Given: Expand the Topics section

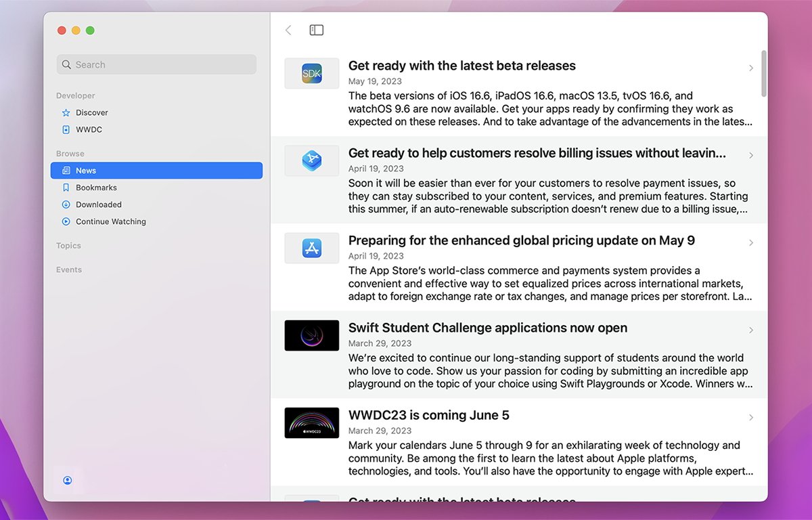Looking at the screenshot, I should pos(68,246).
